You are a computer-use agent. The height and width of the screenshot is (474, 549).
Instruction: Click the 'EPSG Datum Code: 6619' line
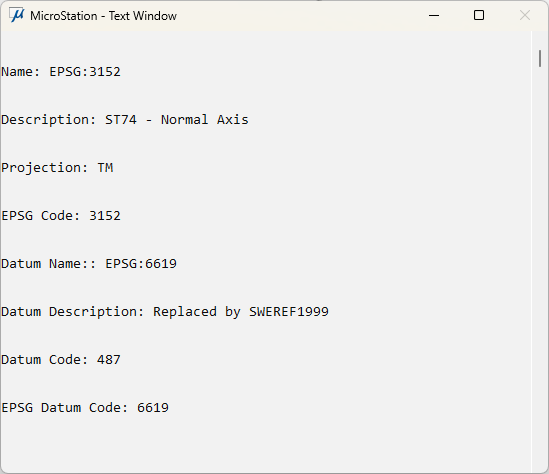85,408
